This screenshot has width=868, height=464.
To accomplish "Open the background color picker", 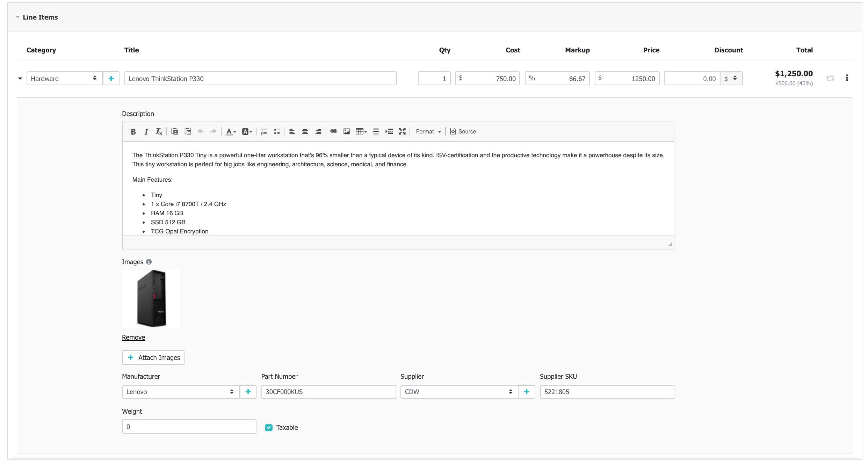I will click(247, 132).
